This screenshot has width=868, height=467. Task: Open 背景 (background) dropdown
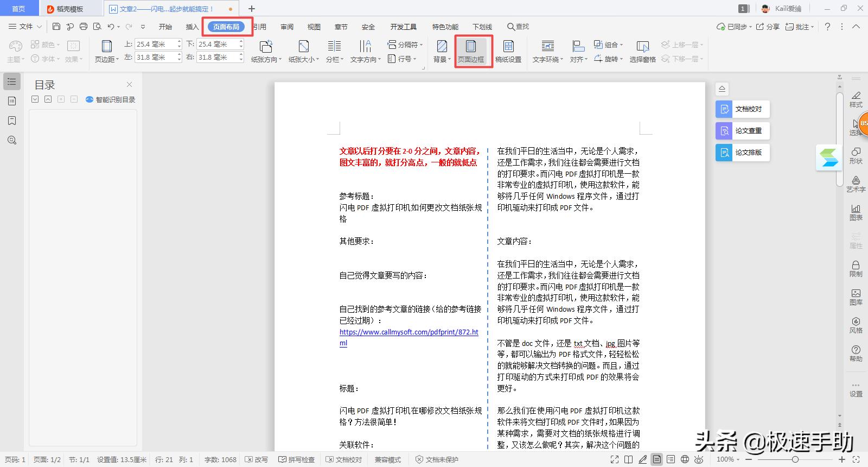[x=442, y=52]
